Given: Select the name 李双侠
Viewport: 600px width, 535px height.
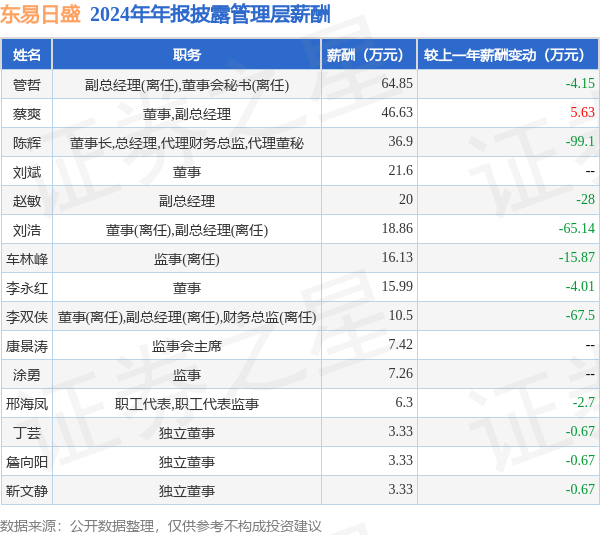Looking at the screenshot, I should 27,317.
